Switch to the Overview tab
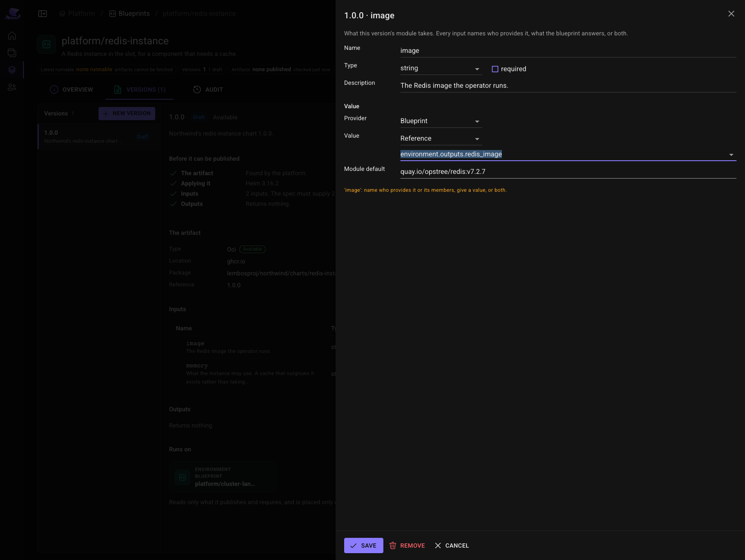This screenshot has width=745, height=560. [71, 89]
